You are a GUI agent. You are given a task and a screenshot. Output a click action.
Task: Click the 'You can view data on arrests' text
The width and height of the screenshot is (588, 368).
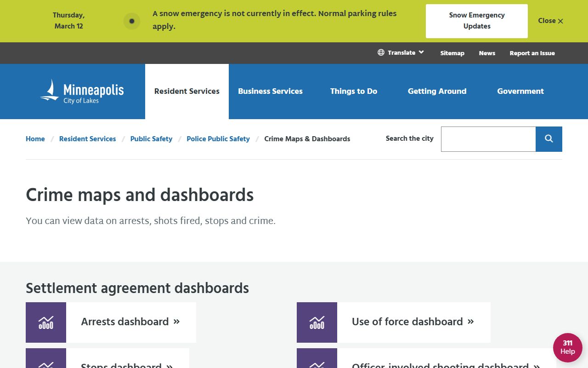151,221
